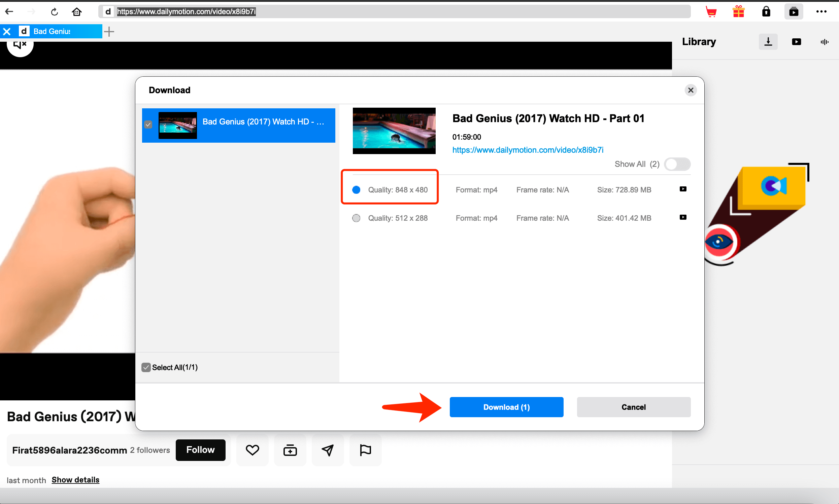The height and width of the screenshot is (504, 839).
Task: Switch to the Library video tab icon
Action: pos(796,42)
